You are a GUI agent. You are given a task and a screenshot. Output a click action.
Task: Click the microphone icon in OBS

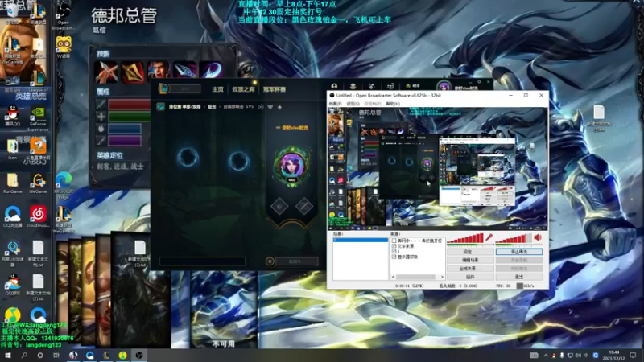[x=489, y=237]
